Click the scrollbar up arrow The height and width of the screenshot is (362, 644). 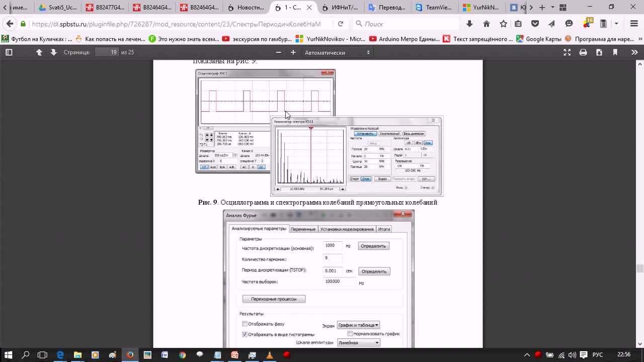tap(640, 64)
